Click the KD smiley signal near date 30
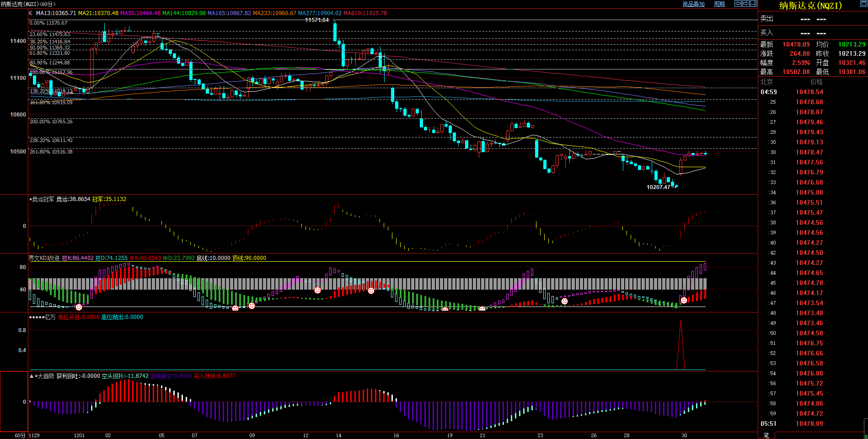The height and width of the screenshot is (439, 868). 684,300
